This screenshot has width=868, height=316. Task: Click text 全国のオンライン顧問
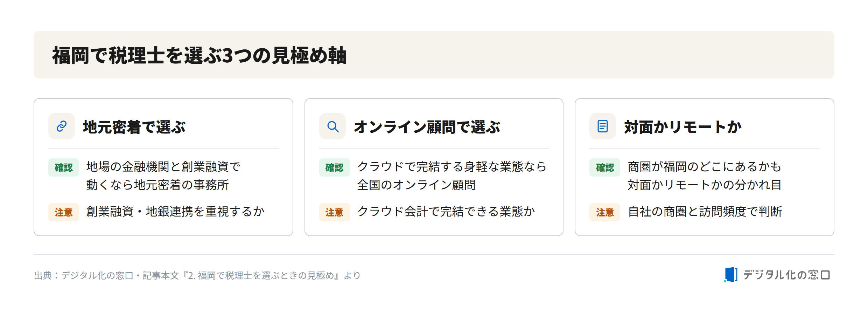click(416, 185)
